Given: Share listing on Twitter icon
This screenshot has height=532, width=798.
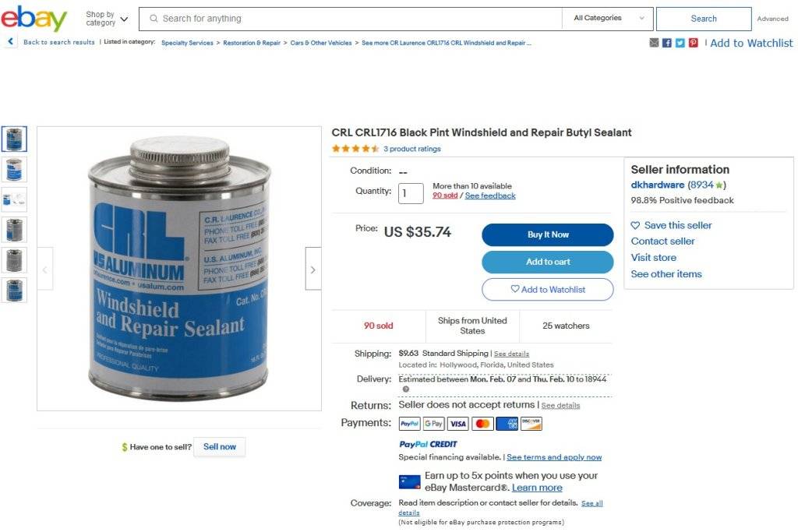Looking at the screenshot, I should pos(680,43).
